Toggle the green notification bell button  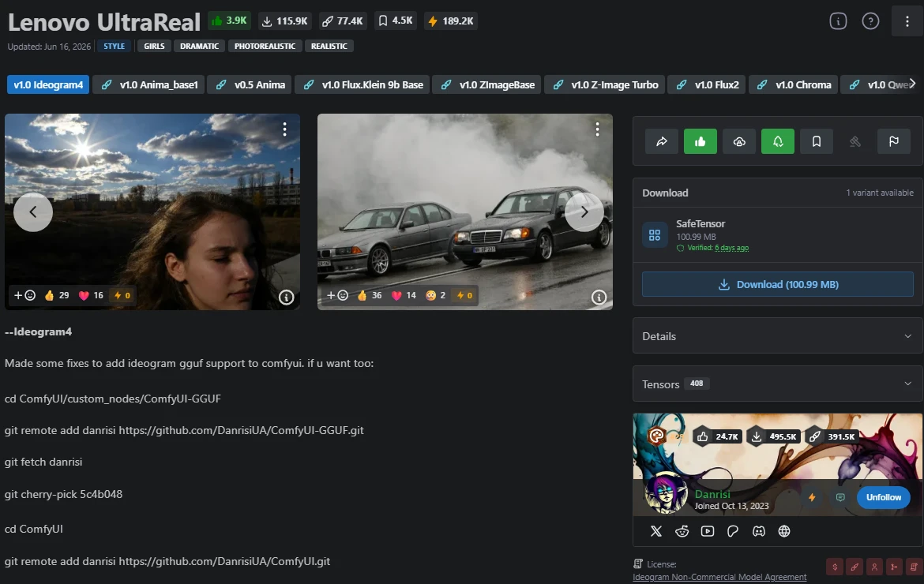click(x=778, y=141)
